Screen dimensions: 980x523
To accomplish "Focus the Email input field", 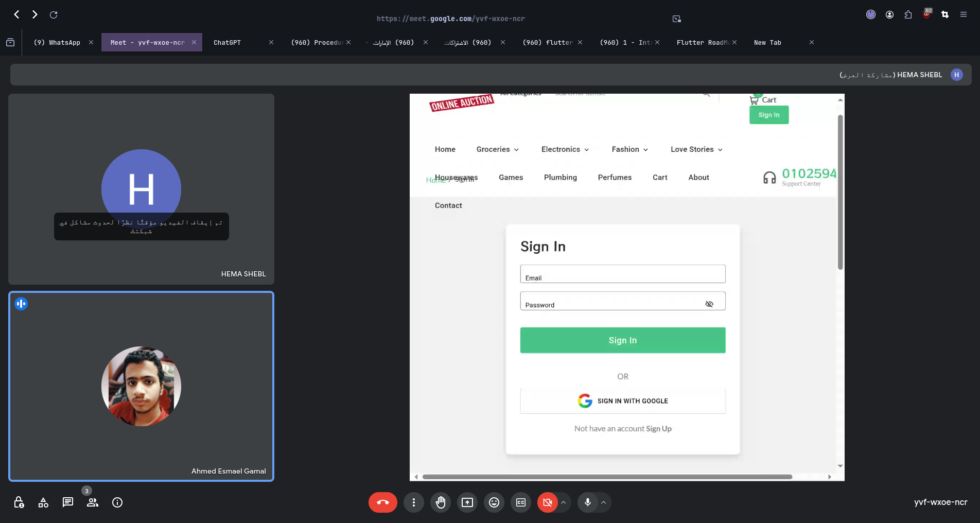I will 623,274.
